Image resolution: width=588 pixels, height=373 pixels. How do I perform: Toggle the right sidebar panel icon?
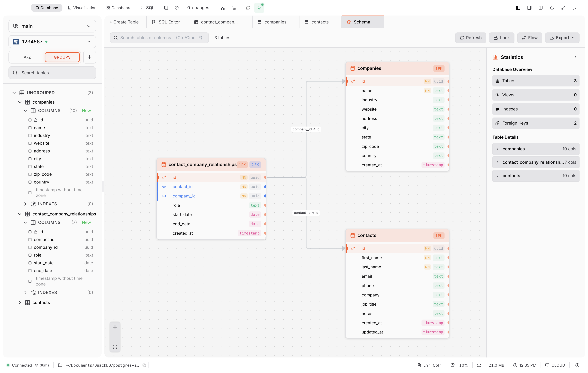tap(529, 8)
